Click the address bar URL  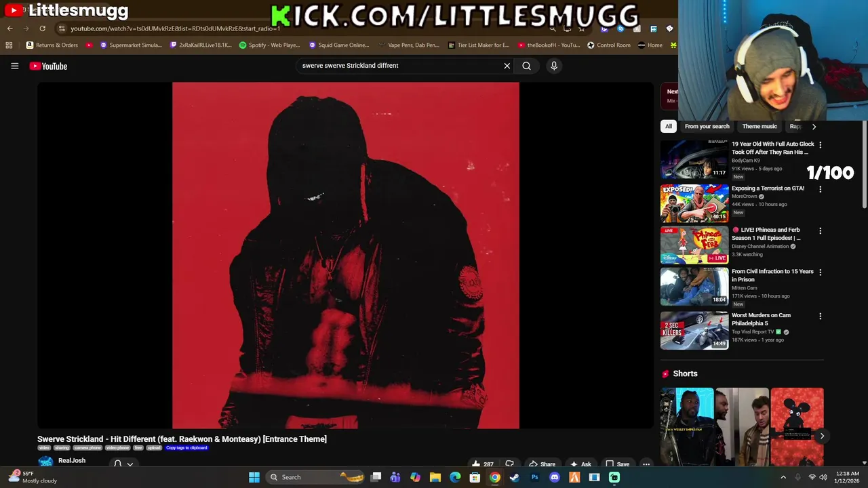pyautogui.click(x=175, y=28)
